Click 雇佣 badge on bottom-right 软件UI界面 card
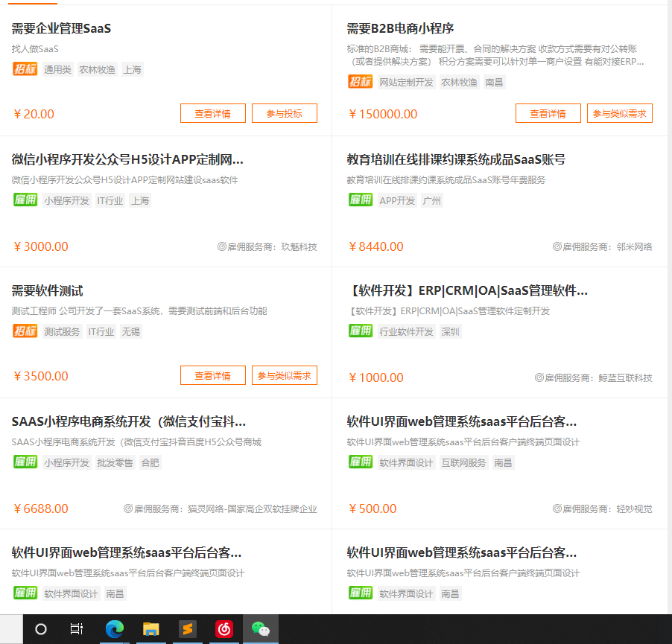 (361, 593)
